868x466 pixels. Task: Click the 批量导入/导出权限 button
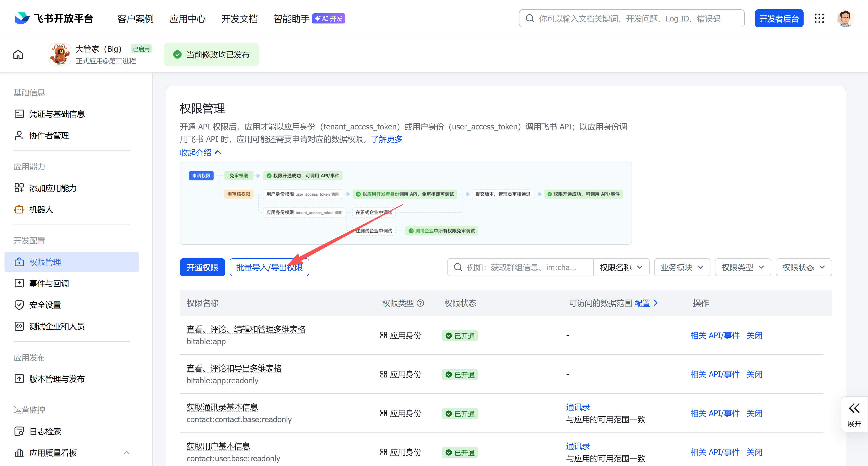pos(269,267)
